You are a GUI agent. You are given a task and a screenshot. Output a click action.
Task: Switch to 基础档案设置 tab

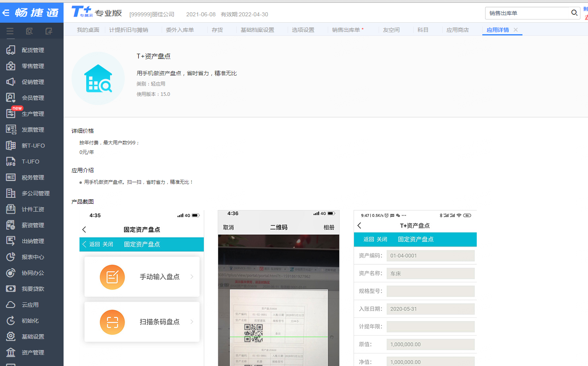[x=257, y=30]
